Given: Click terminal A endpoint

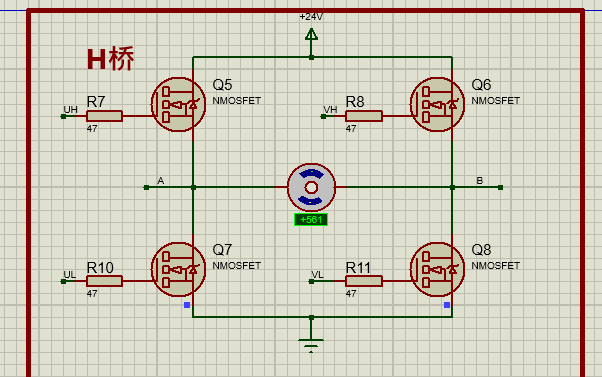Looking at the screenshot, I should point(146,187).
